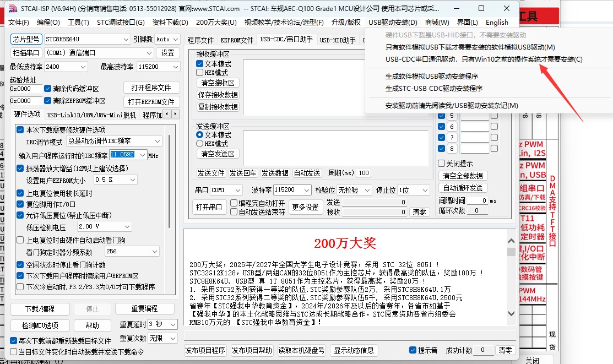Open 看门狗定时器分频系数 256 dropdown
Screen dimensions: 613x364
tap(132, 252)
